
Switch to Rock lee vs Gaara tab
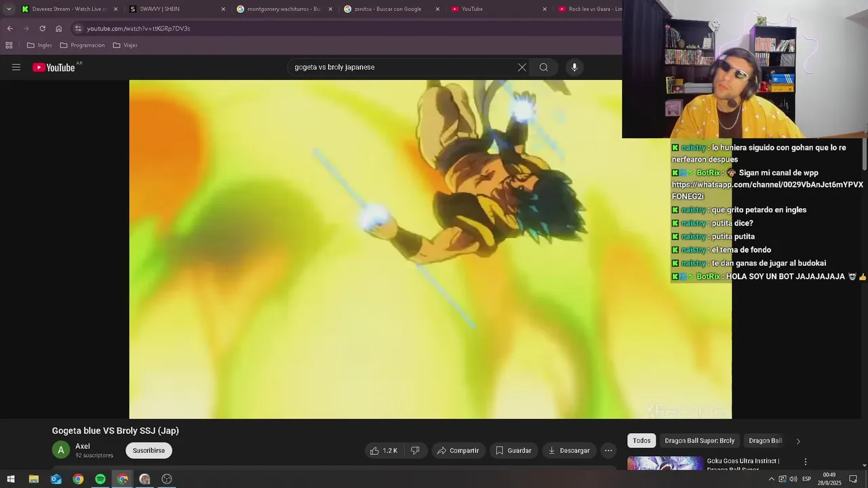[589, 9]
